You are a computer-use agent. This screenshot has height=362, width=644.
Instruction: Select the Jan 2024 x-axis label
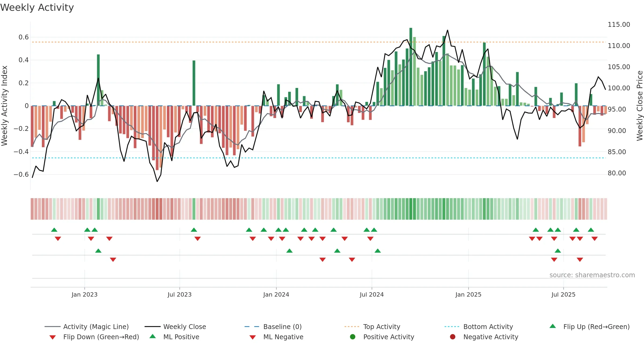(276, 294)
